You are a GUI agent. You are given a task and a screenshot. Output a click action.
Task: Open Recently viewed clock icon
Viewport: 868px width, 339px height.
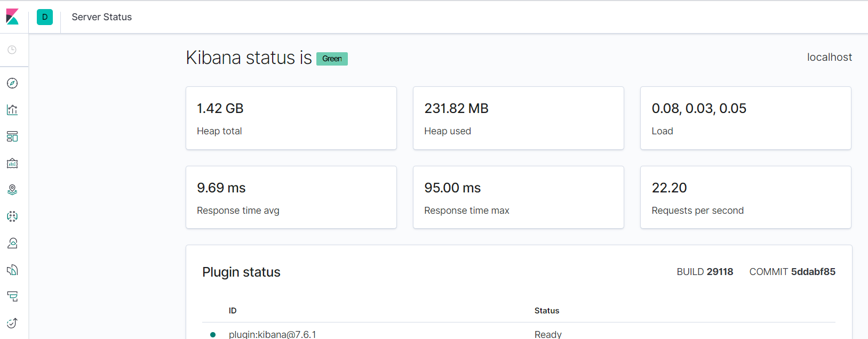(x=12, y=50)
